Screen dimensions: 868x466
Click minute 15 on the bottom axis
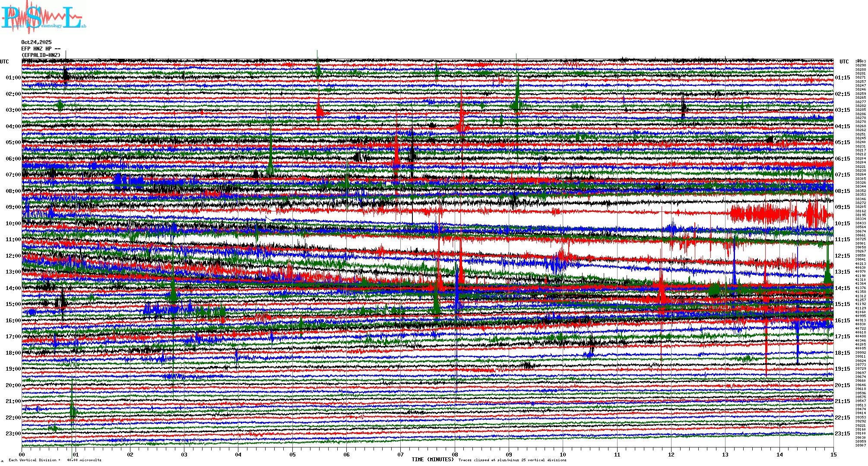(x=833, y=454)
